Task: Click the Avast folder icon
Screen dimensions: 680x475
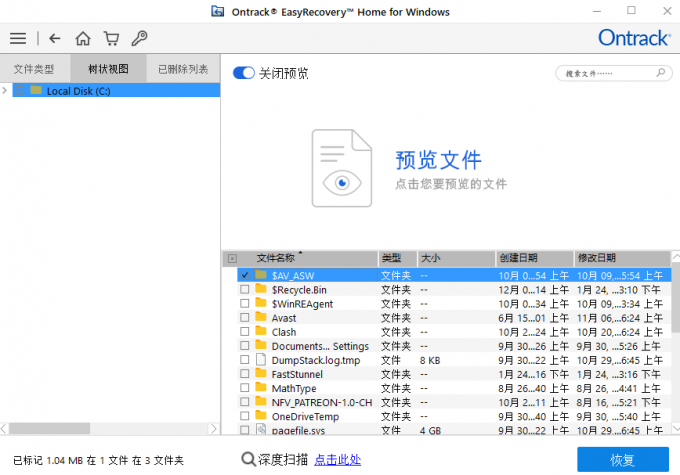Action: click(x=261, y=317)
